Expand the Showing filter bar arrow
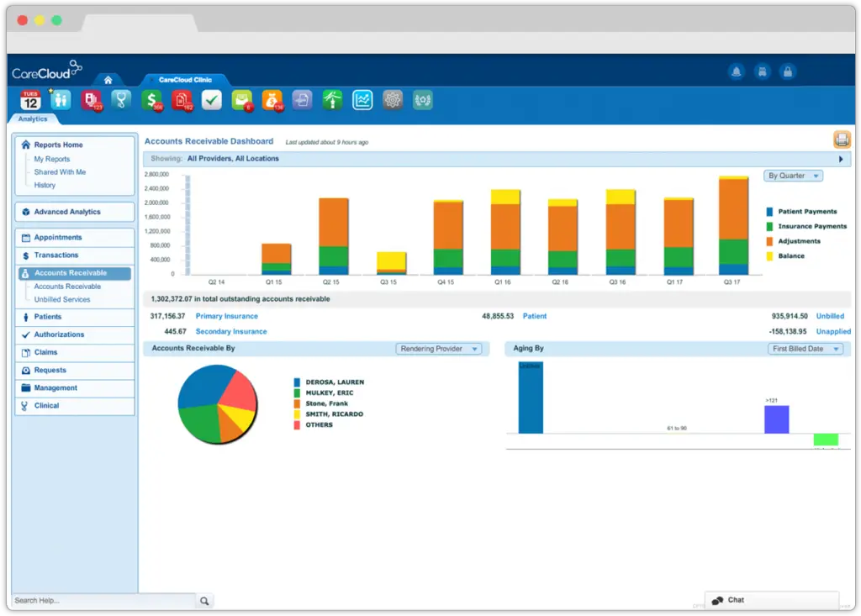Screen dimensions: 861x616 click(841, 159)
